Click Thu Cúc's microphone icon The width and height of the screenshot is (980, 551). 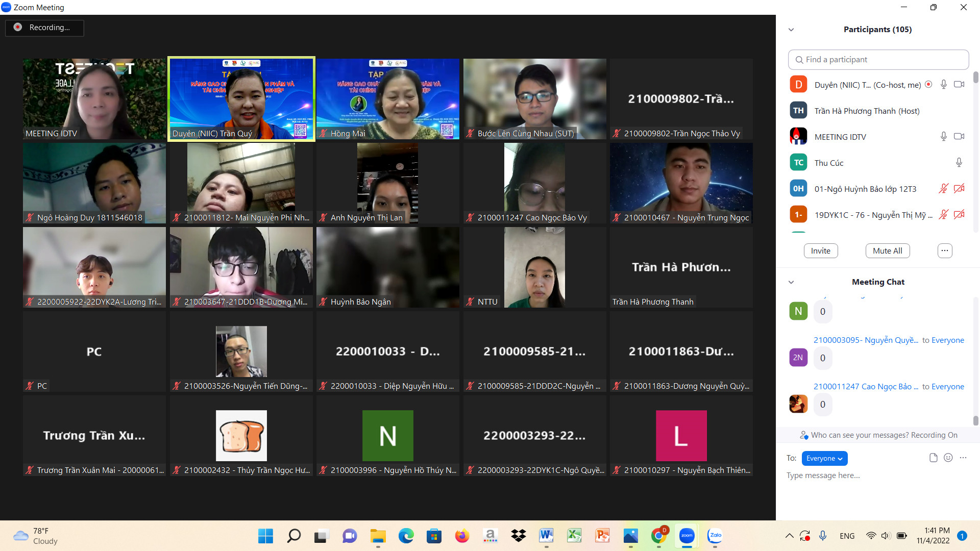[x=959, y=162]
